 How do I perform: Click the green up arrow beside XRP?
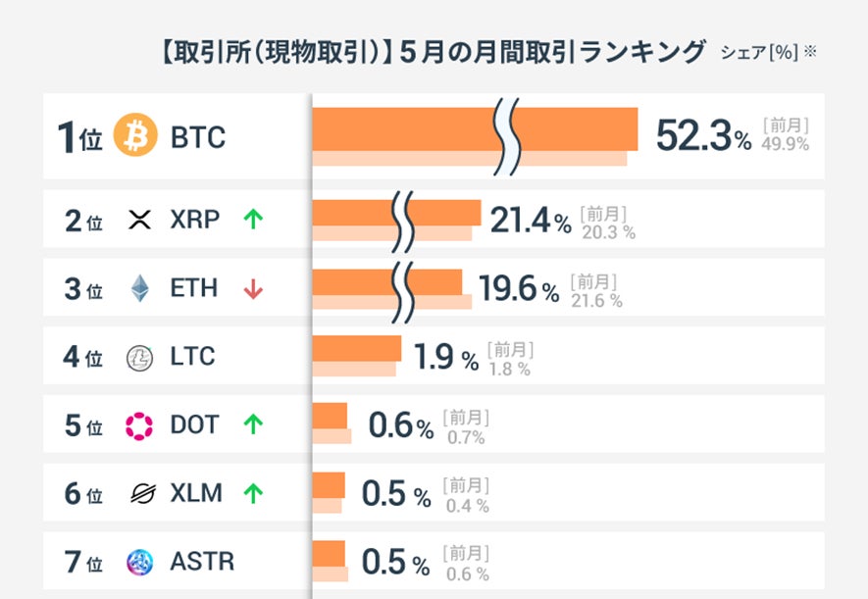pos(253,221)
